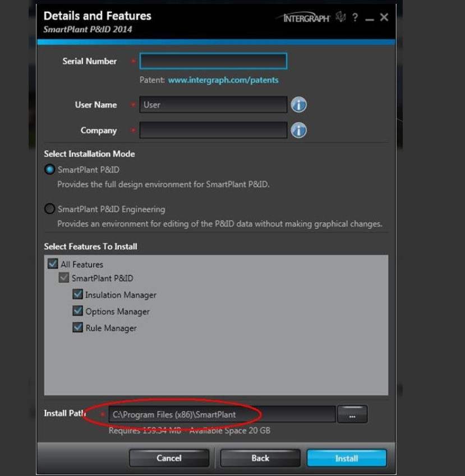Screen dimensions: 465x476
Task: Click the Rule Manager label
Action: (x=111, y=329)
